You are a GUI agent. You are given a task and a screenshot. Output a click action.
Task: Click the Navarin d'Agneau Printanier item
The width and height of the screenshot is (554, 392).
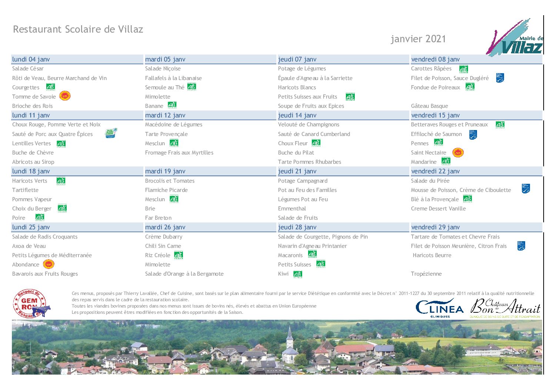tap(313, 246)
